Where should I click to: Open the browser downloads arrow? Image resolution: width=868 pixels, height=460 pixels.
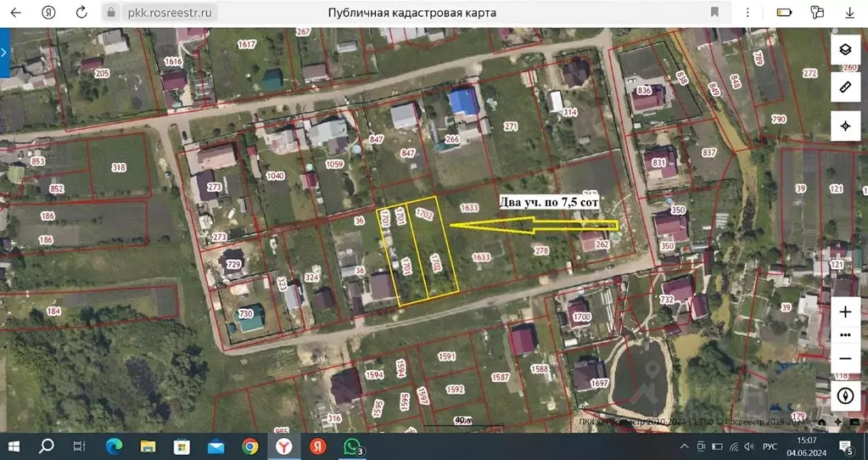tap(849, 12)
